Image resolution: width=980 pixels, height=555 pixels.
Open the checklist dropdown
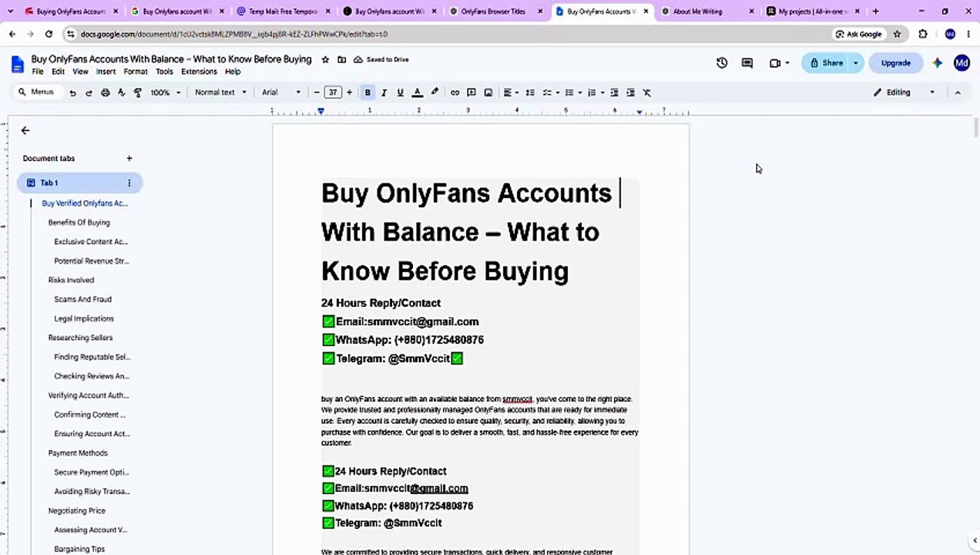551,92
